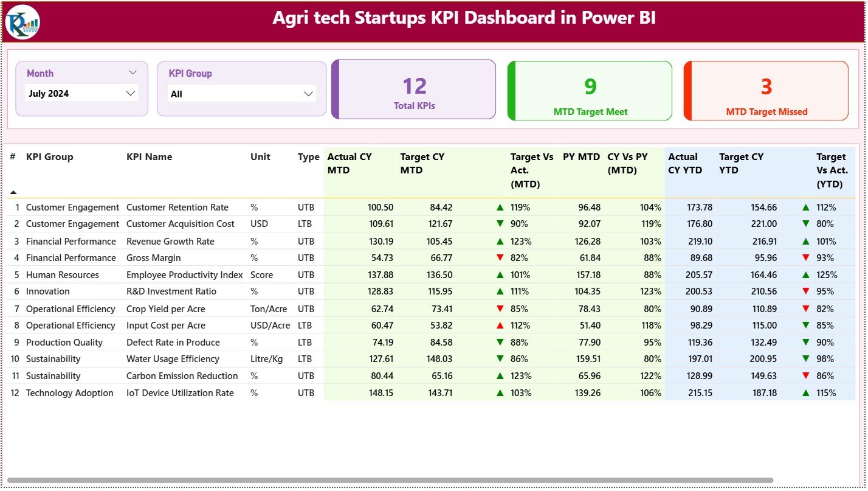The height and width of the screenshot is (491, 868).
Task: Click the KPI Group column header
Action: click(49, 157)
